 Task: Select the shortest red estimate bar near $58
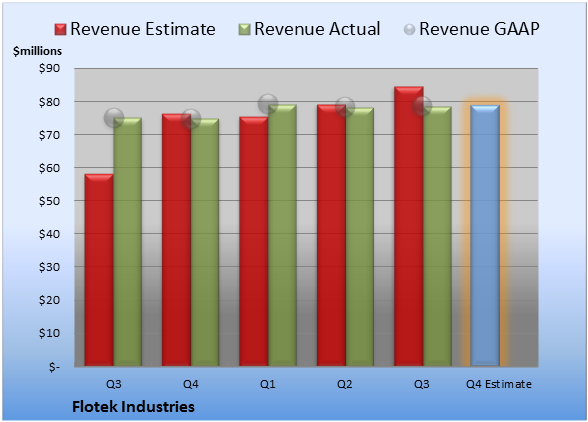coord(99,270)
